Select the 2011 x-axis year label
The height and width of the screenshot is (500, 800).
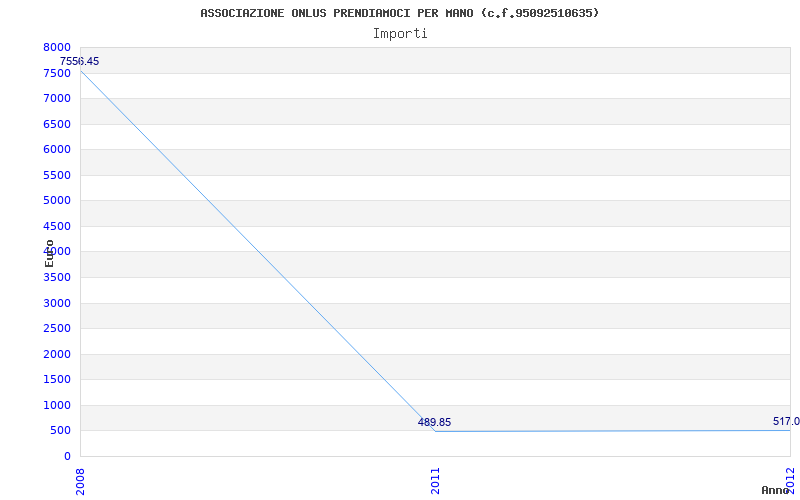[435, 482]
